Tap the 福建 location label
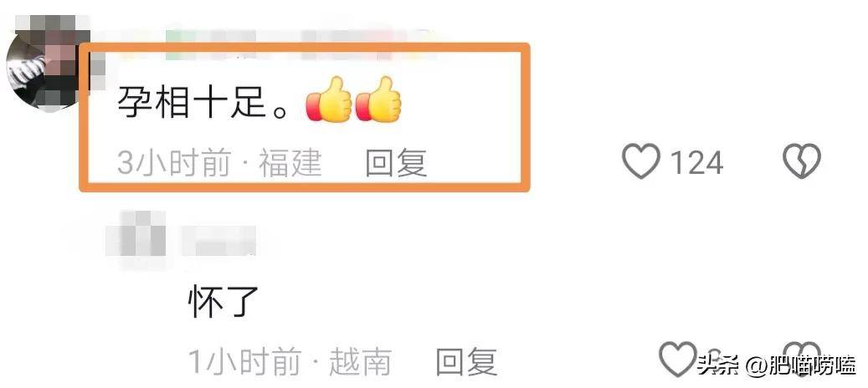 click(x=290, y=163)
